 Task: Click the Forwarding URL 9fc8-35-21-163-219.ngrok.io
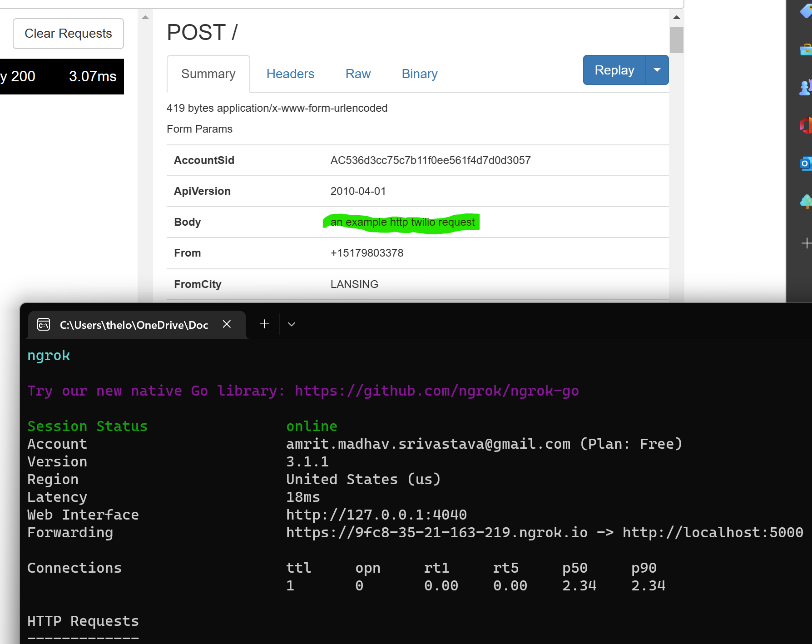[437, 532]
